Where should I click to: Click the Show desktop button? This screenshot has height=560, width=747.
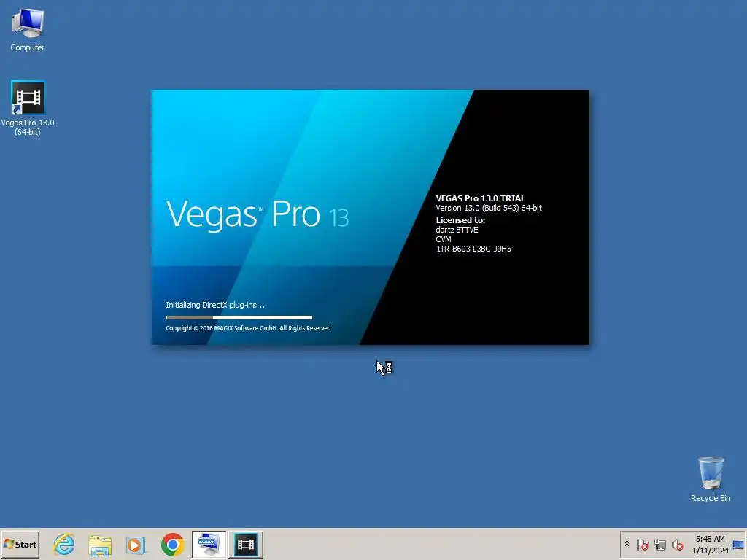pyautogui.click(x=738, y=544)
